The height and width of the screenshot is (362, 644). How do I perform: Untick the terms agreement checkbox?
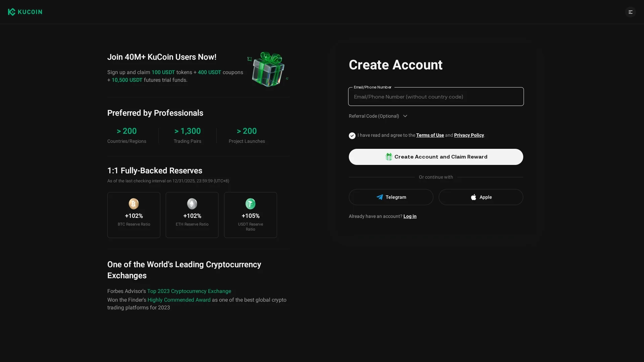pos(352,135)
